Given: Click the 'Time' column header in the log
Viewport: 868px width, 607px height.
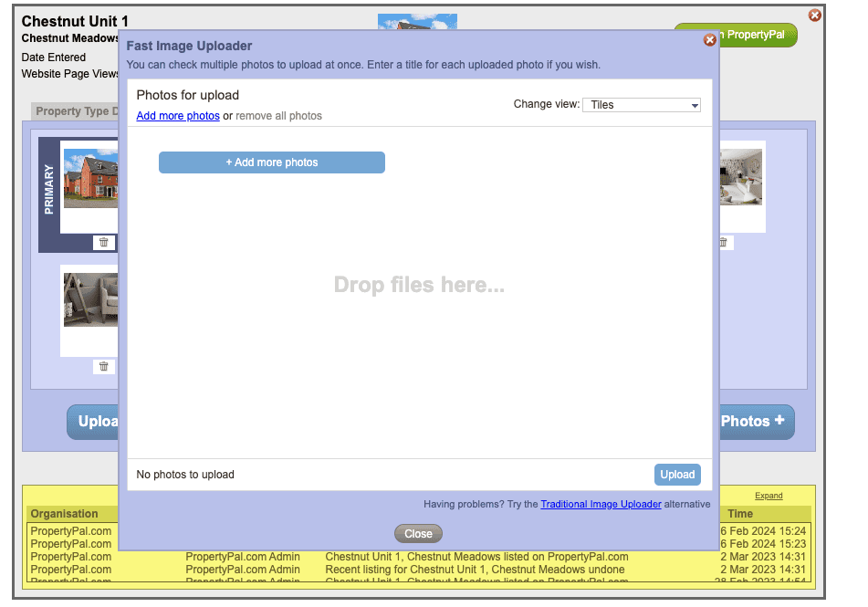Looking at the screenshot, I should (x=740, y=514).
